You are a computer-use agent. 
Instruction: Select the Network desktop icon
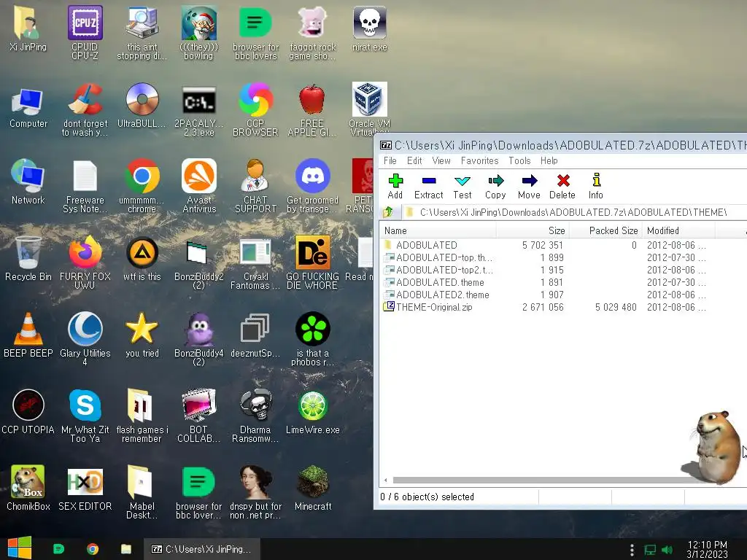pyautogui.click(x=28, y=182)
